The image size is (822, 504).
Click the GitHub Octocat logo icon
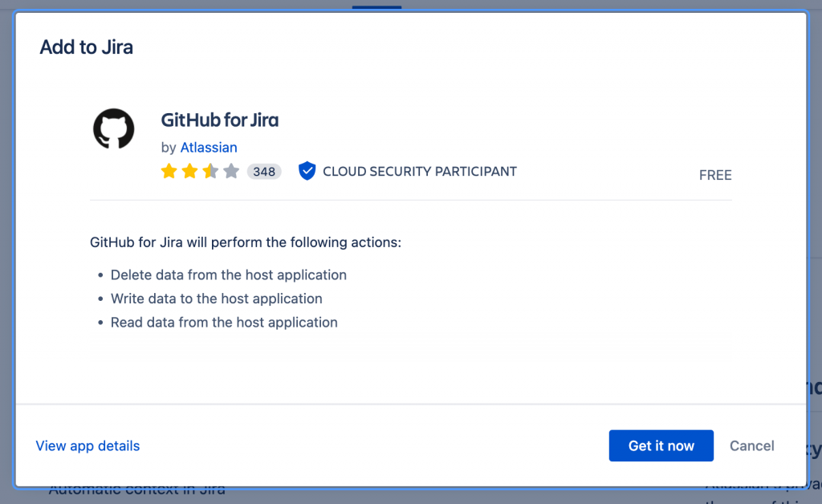click(x=114, y=129)
